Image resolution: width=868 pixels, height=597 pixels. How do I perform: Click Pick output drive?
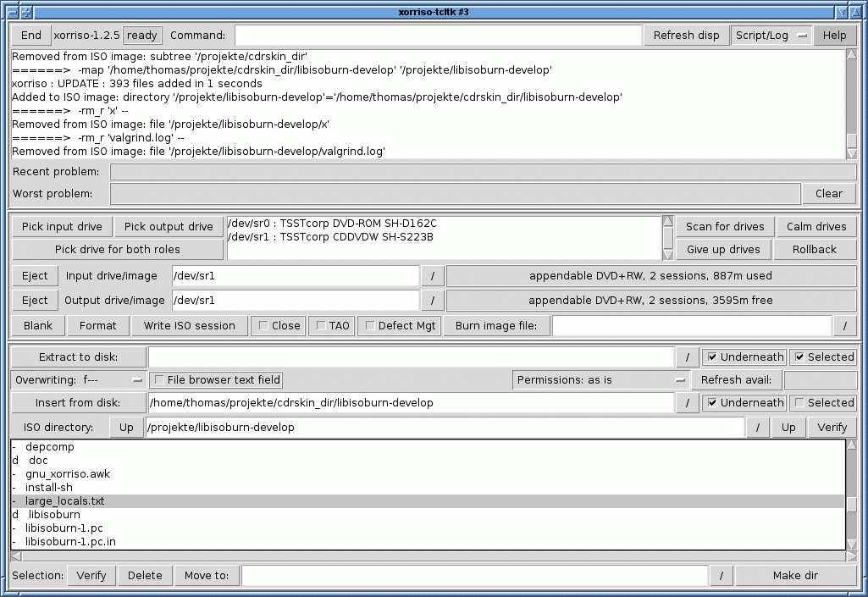pyautogui.click(x=169, y=226)
